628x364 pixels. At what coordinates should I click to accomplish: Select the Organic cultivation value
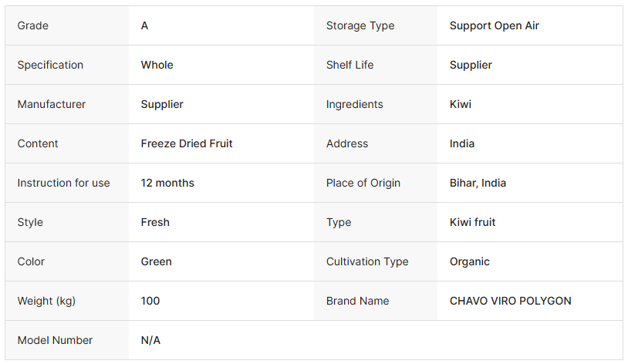coord(469,261)
